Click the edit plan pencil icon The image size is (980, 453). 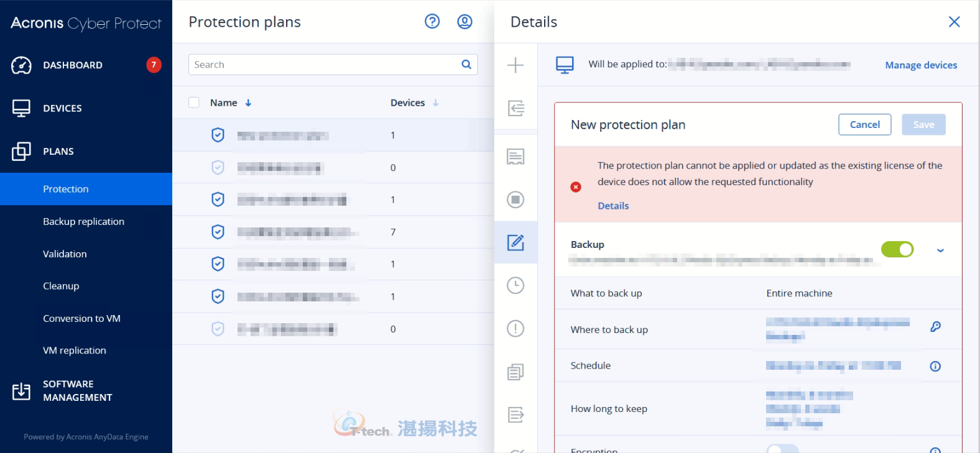pyautogui.click(x=515, y=242)
